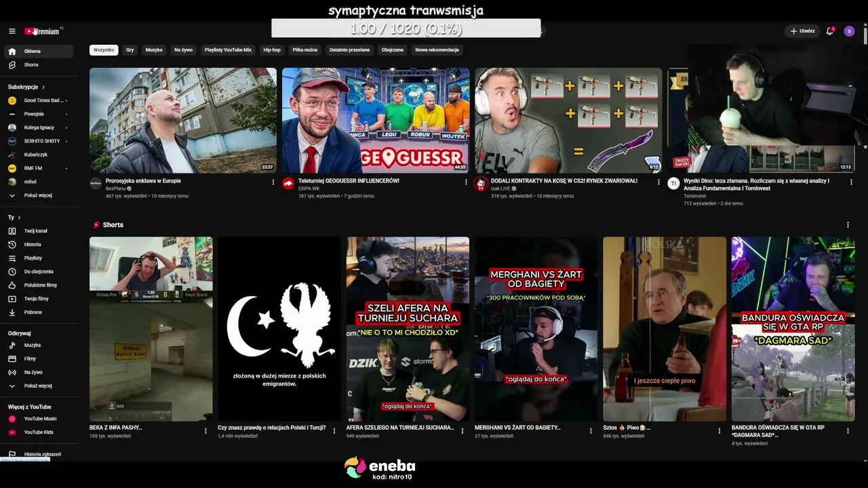
Task: Play BANDURA OŚWIADCZA SIĘ short
Action: point(793,329)
